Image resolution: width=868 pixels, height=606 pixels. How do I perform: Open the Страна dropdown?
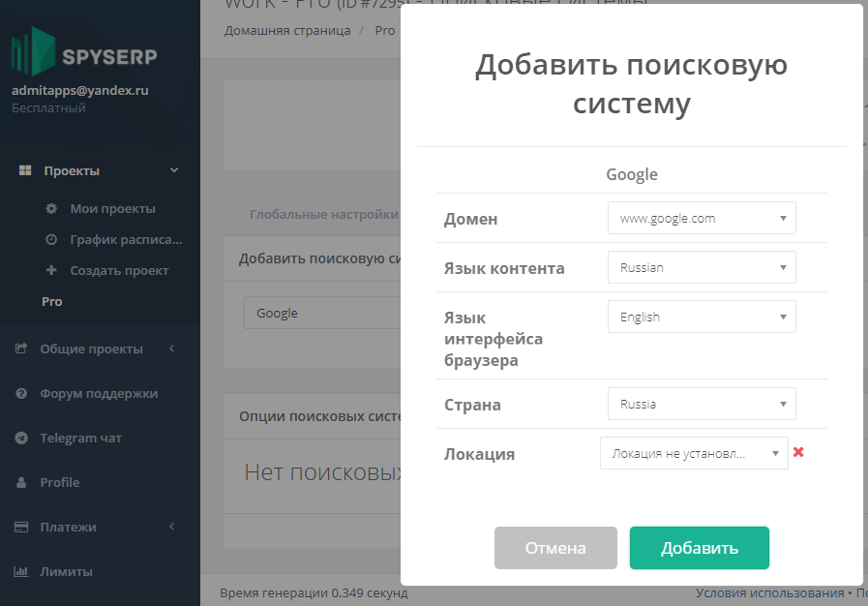[x=701, y=404]
